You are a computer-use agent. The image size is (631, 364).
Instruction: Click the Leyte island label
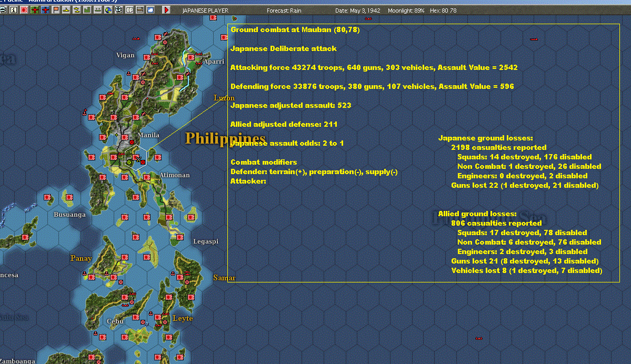[x=183, y=318]
